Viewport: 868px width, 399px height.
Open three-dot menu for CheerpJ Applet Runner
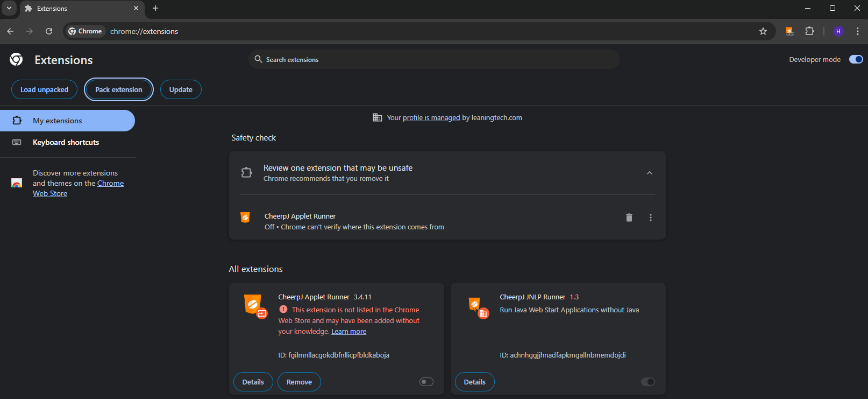pyautogui.click(x=650, y=218)
